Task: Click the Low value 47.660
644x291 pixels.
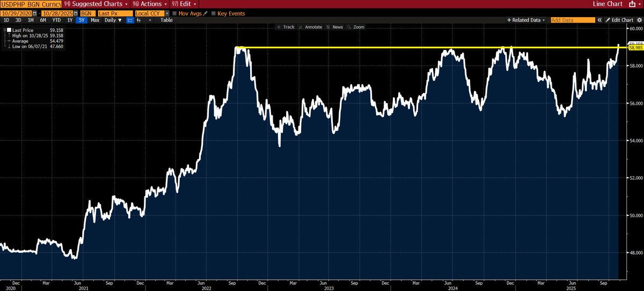Action: [x=56, y=46]
